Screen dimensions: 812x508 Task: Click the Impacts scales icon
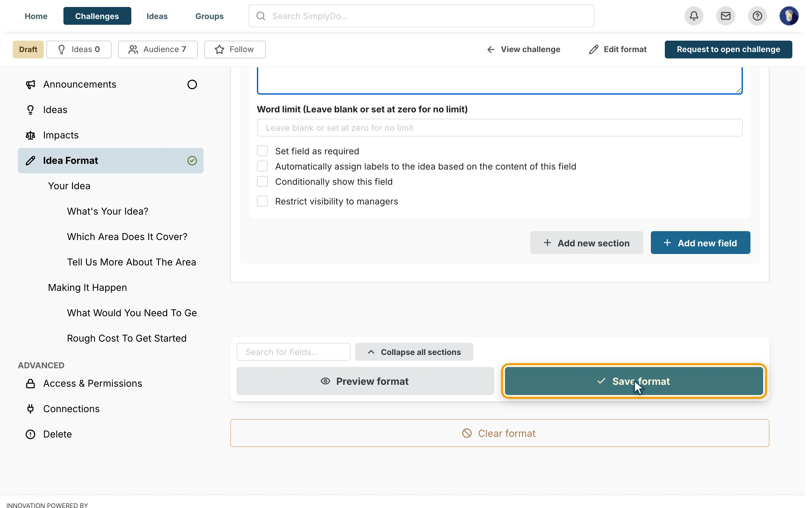[30, 135]
